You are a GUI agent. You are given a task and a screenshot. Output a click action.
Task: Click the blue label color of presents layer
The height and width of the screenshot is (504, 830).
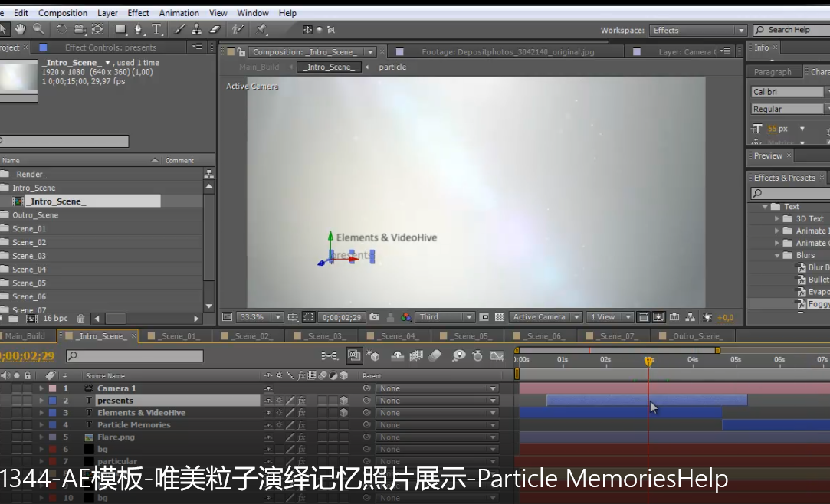53,401
